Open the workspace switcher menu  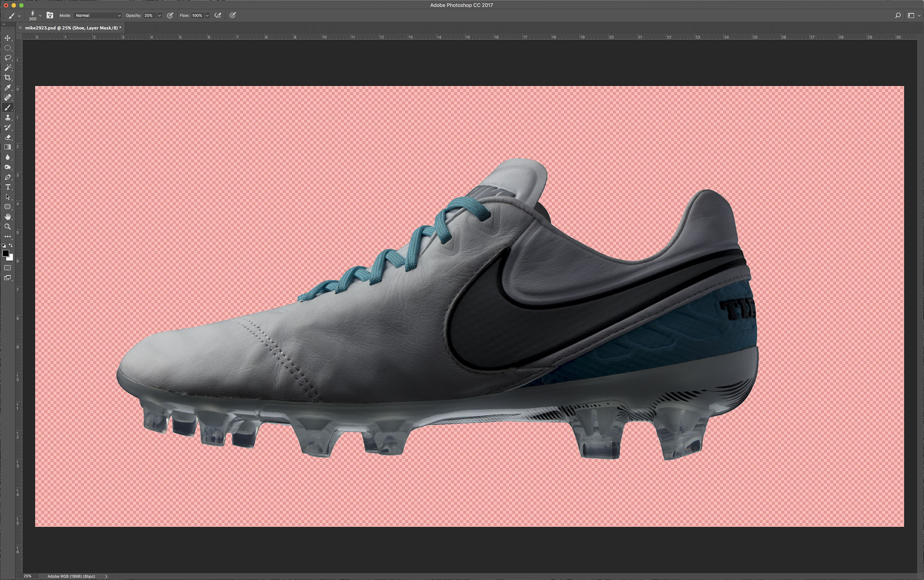pos(913,15)
